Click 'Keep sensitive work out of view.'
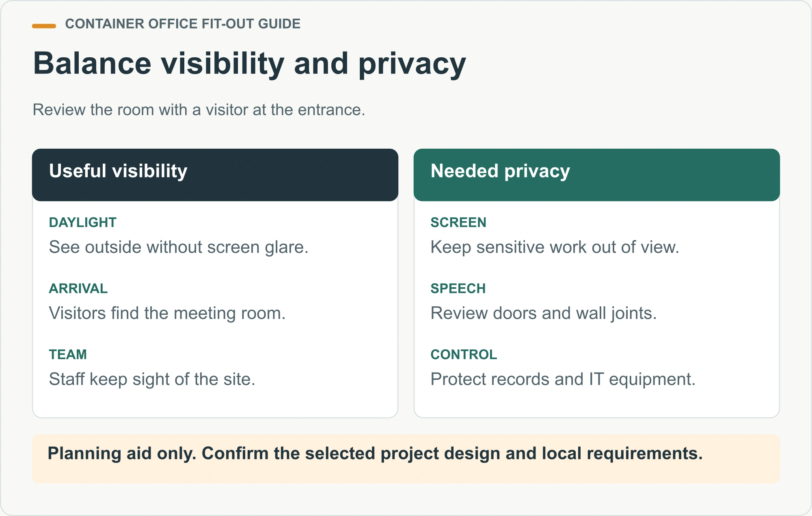The image size is (812, 516). [555, 247]
